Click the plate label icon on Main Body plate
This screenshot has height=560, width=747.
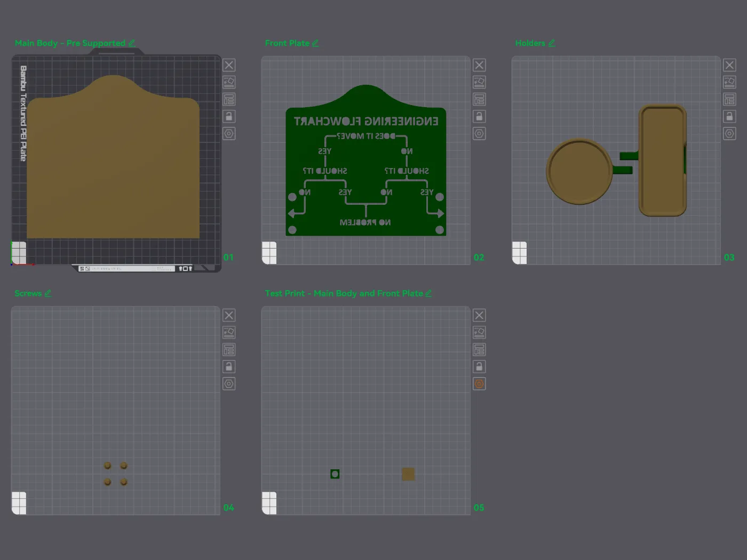click(x=229, y=99)
